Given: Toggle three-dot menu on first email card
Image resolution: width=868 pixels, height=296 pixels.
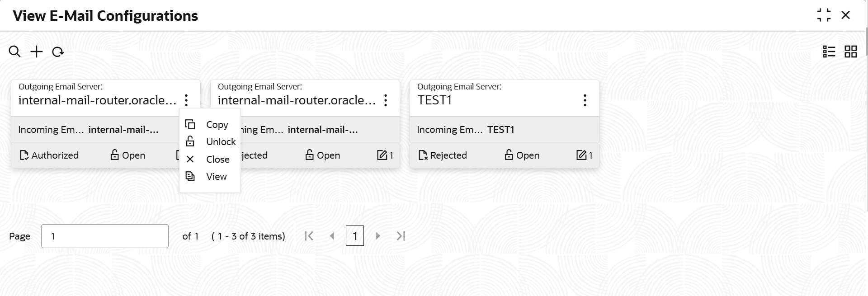Looking at the screenshot, I should coord(186,100).
